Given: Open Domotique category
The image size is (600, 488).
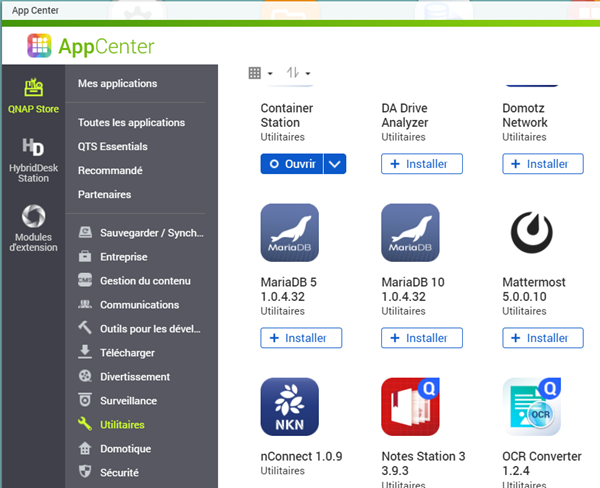Looking at the screenshot, I should pos(126,449).
